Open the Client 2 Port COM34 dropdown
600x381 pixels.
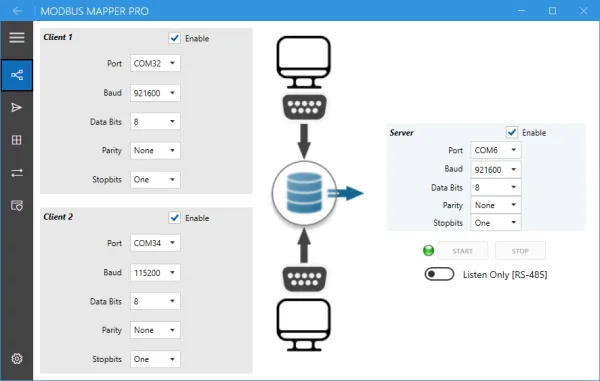pos(155,243)
